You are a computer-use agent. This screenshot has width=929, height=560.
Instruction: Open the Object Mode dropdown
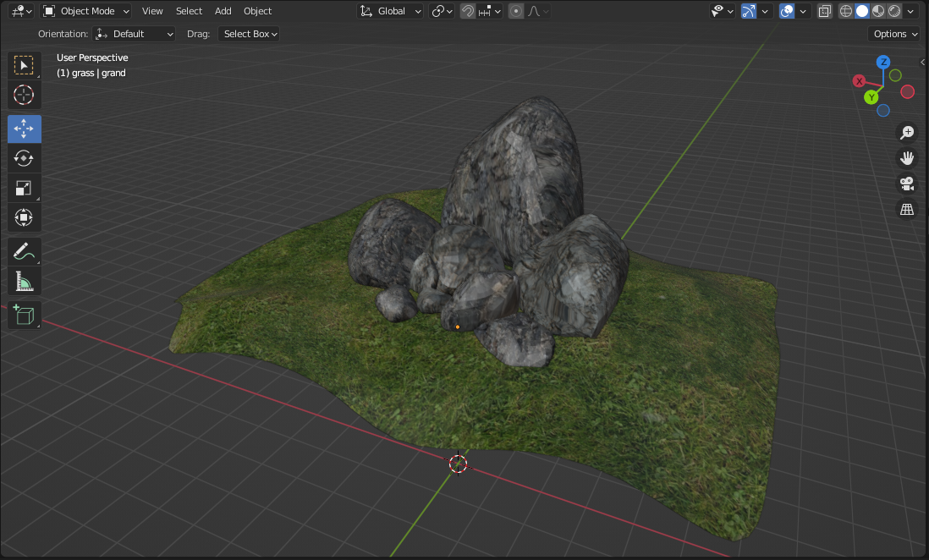(86, 11)
